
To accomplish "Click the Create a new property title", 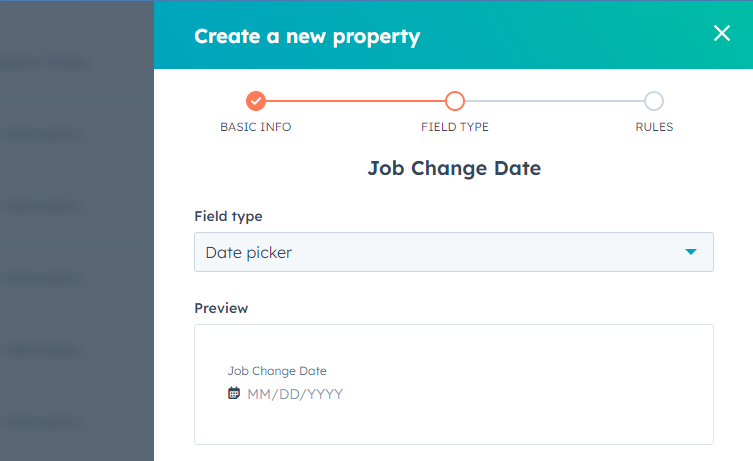I will (307, 36).
